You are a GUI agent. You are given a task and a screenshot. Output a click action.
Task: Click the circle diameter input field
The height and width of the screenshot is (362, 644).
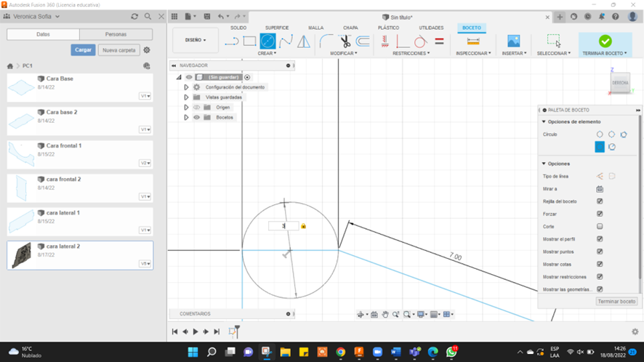coord(283,226)
